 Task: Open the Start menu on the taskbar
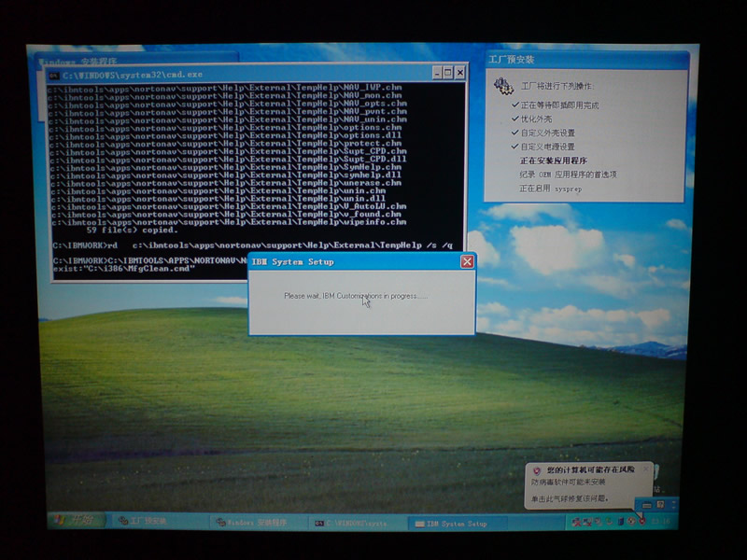tap(78, 520)
